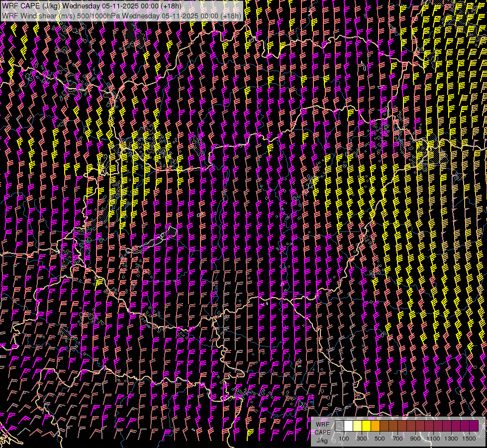
Task: Click the 'WRF Wind shear (m/s) 500/1000hPa' title line
Action: click(122, 15)
